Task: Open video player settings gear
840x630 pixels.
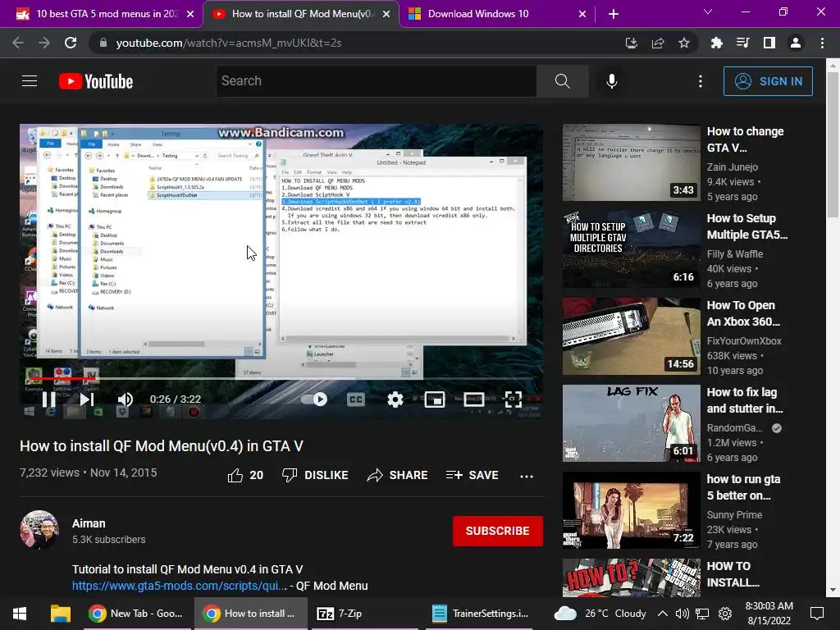Action: (x=395, y=399)
